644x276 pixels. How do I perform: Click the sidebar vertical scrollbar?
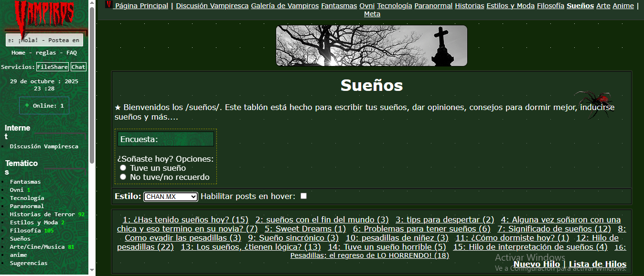[92, 86]
